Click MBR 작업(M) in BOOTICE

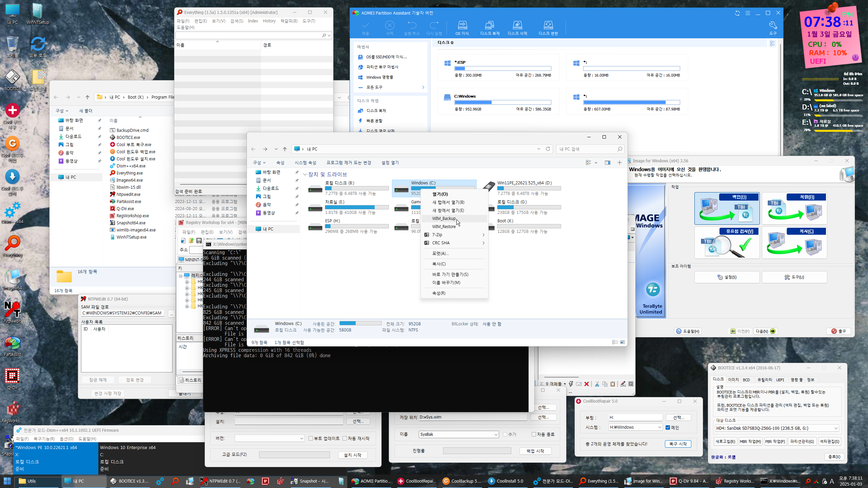[x=750, y=441]
